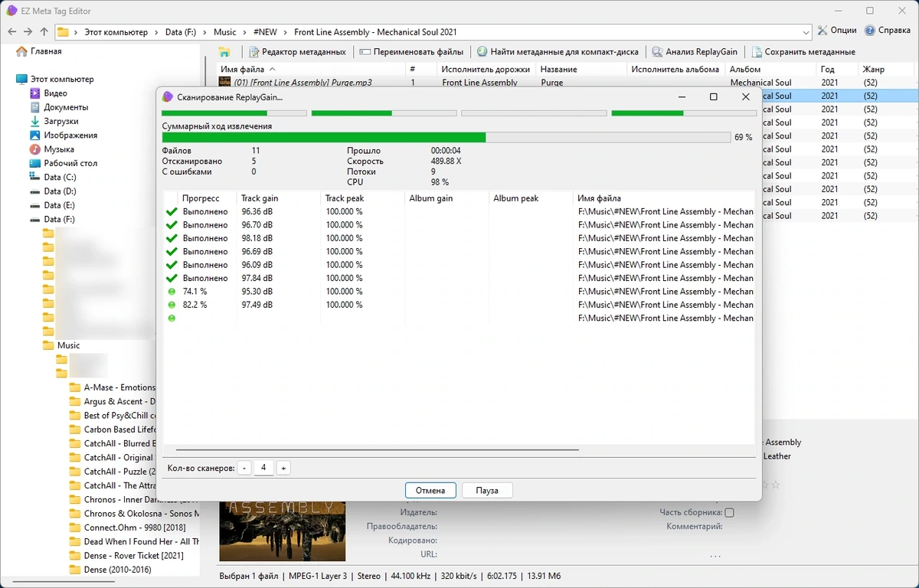Toggle Часть сборника checkbox

coord(729,512)
